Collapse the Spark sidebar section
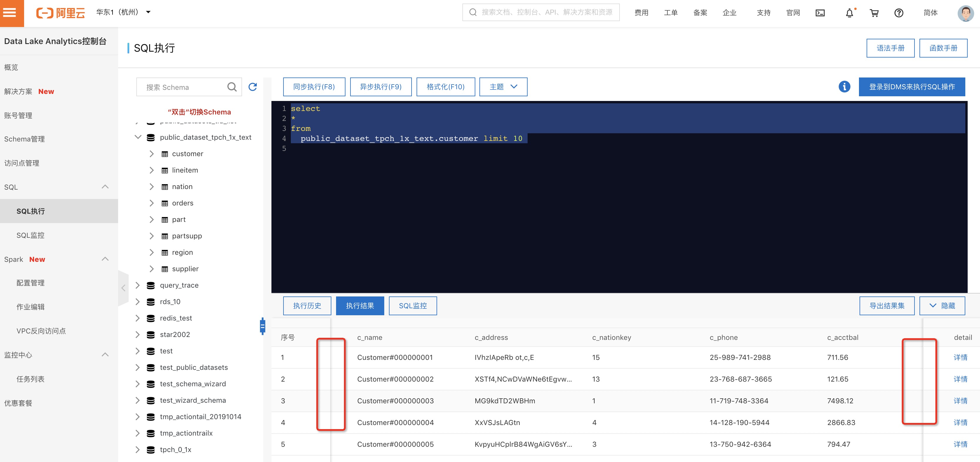This screenshot has width=980, height=462. [105, 259]
